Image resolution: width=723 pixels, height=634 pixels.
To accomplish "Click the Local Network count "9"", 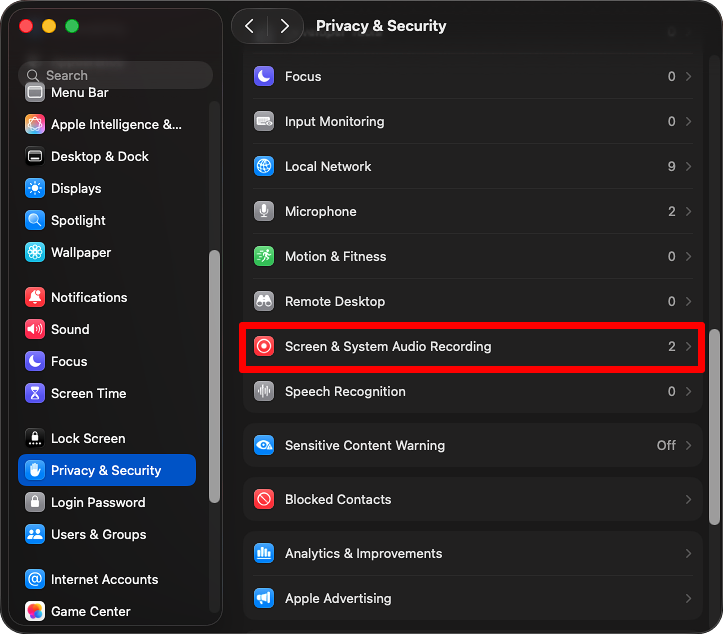I will (x=671, y=166).
